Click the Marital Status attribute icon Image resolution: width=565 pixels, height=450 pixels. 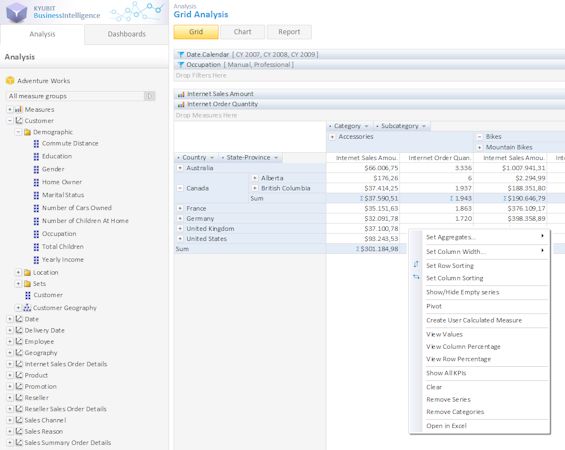[36, 195]
